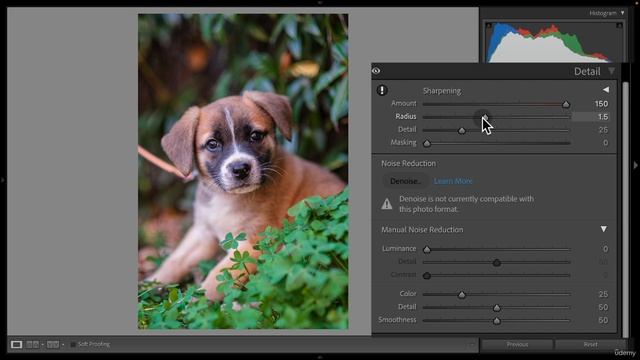Click the Previous button
640x360 pixels.
tap(517, 344)
